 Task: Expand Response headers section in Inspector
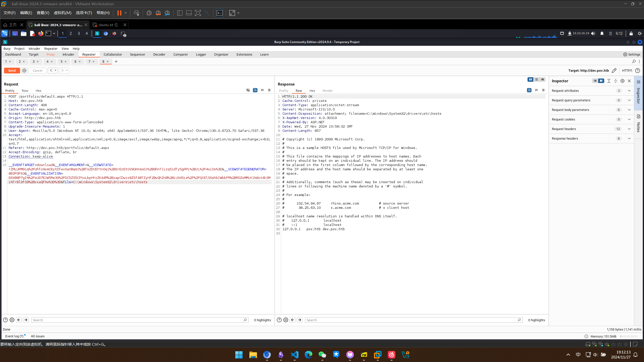pyautogui.click(x=629, y=138)
